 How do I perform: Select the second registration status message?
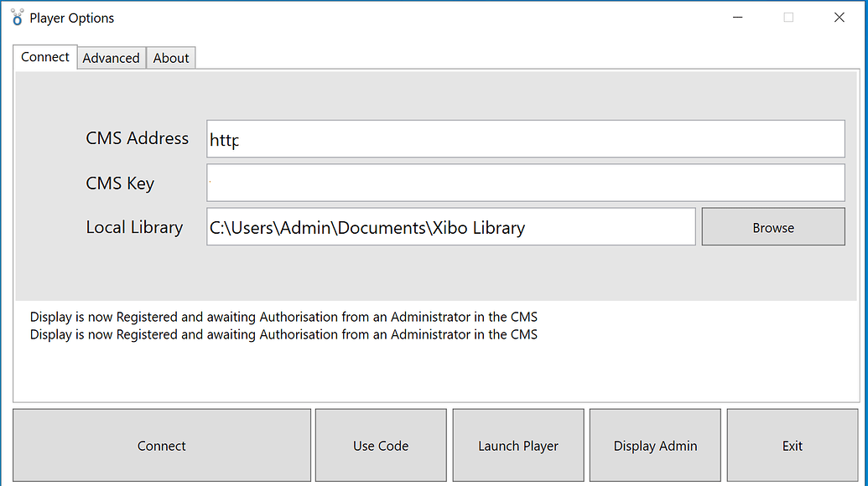click(x=283, y=334)
